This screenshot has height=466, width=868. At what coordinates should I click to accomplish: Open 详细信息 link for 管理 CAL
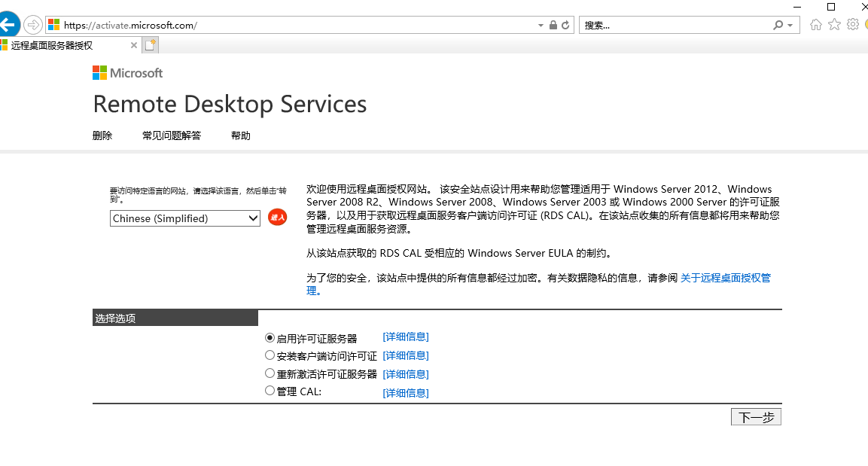[406, 394]
